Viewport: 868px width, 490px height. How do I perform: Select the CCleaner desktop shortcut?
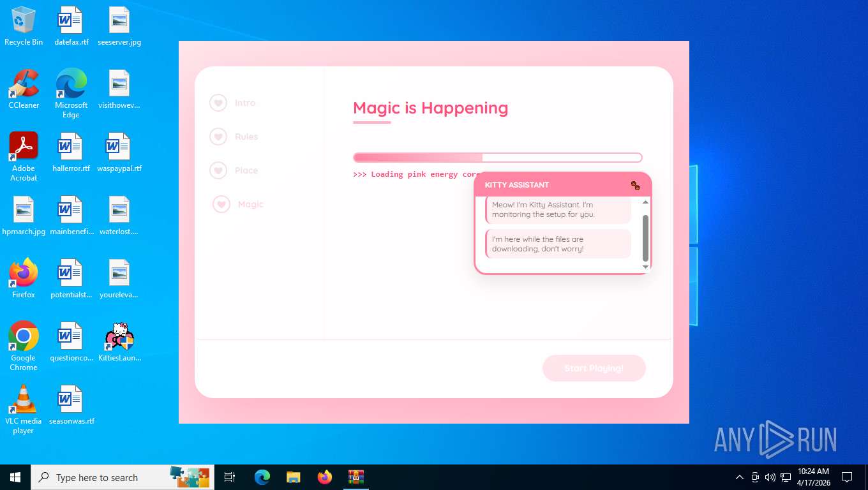click(24, 89)
